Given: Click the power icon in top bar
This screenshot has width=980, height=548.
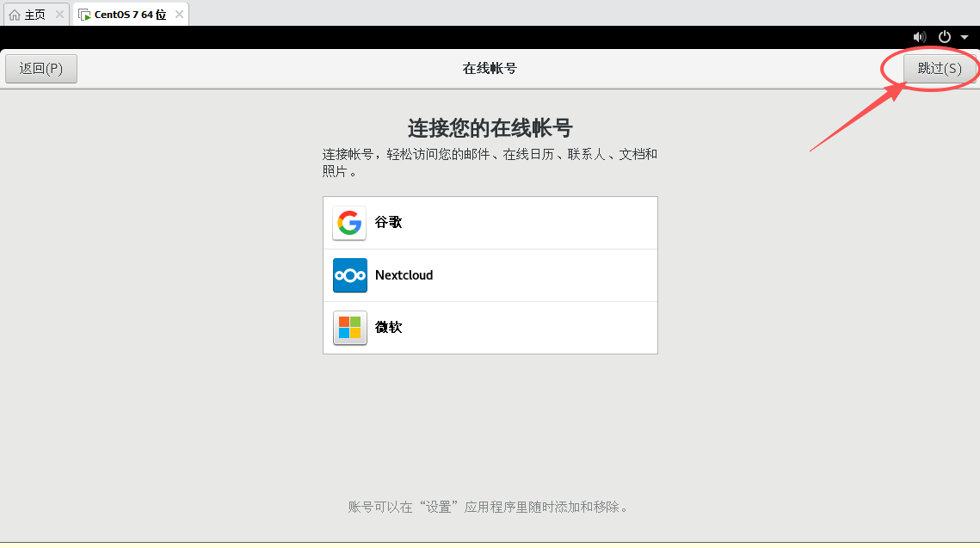Looking at the screenshot, I should [x=945, y=37].
